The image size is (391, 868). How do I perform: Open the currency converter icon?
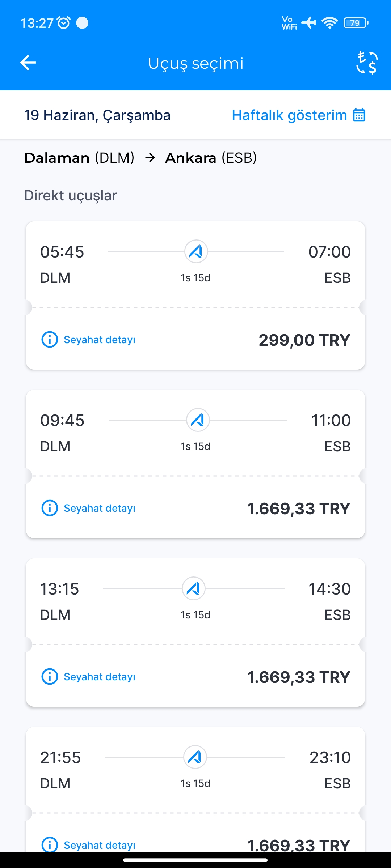(x=367, y=63)
